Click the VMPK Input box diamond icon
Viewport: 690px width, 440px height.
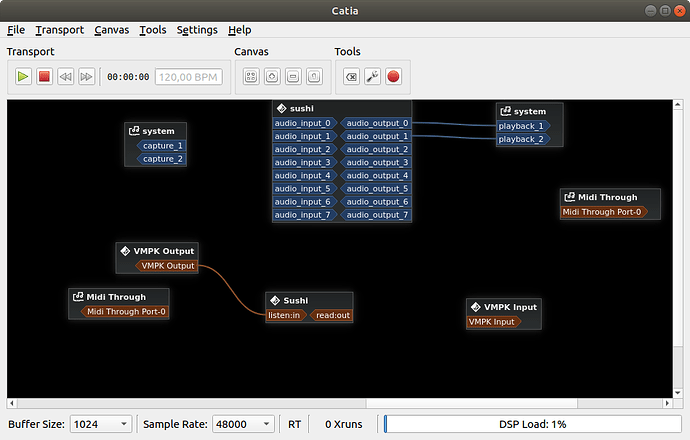[x=476, y=307]
